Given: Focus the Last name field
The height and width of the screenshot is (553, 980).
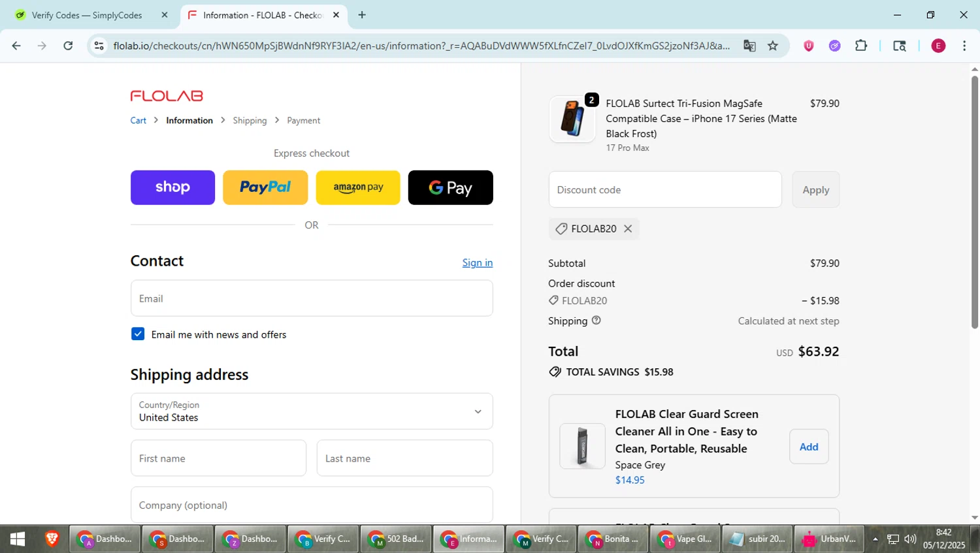Looking at the screenshot, I should [x=405, y=458].
